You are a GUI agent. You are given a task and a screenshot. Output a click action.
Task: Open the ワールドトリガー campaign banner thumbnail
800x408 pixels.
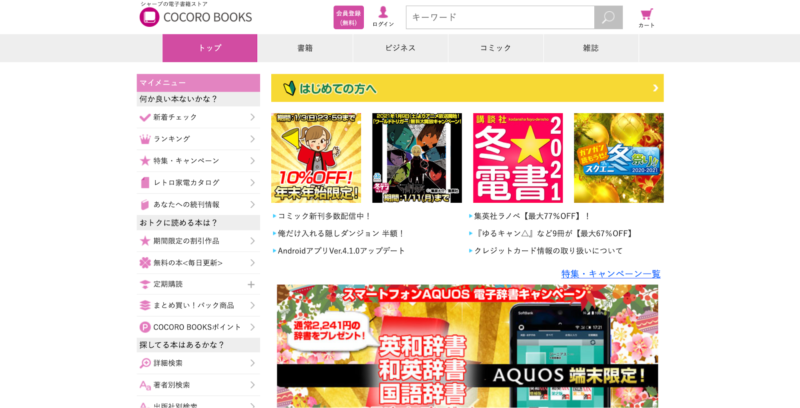tap(417, 158)
